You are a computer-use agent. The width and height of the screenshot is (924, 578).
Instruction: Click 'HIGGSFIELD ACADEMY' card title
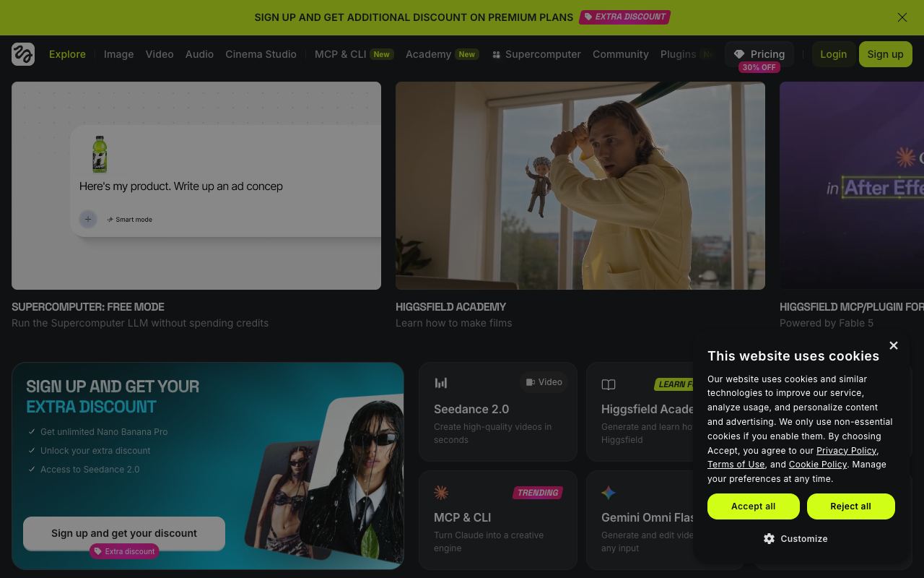click(x=451, y=307)
